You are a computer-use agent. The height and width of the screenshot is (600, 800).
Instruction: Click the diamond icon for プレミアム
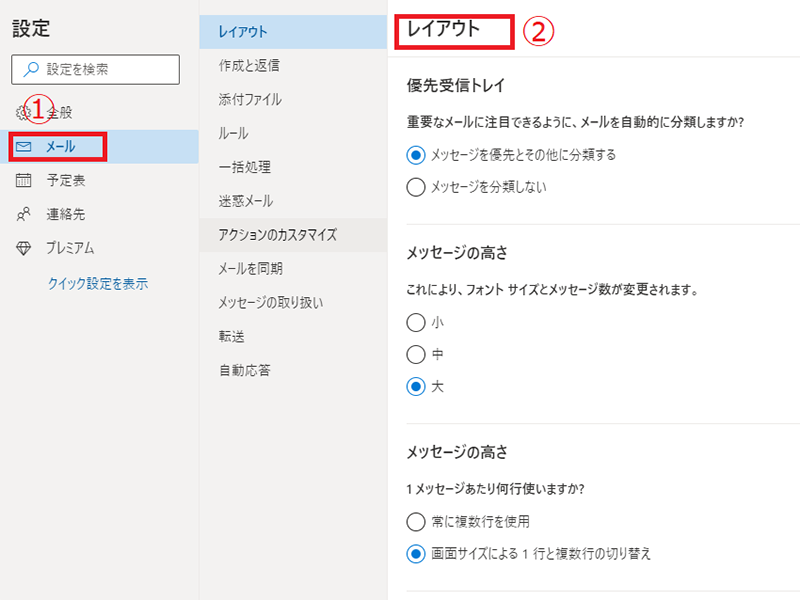click(24, 248)
